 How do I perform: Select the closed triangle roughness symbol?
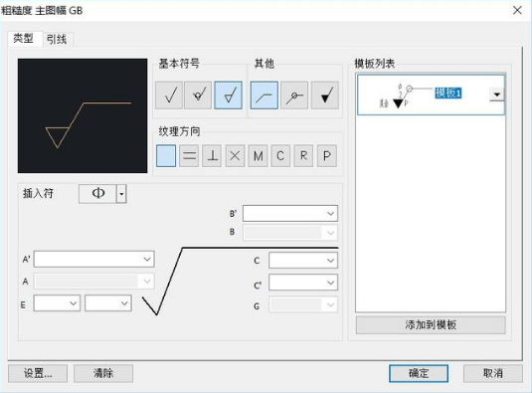228,96
